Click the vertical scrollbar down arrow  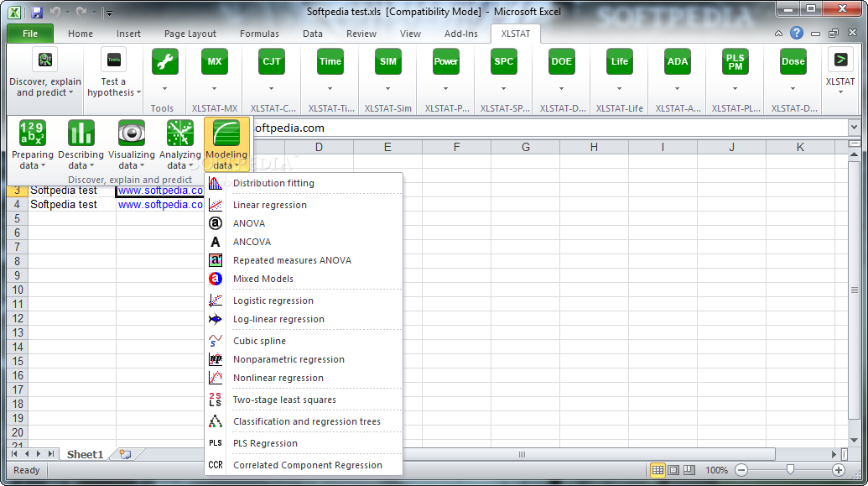click(854, 440)
